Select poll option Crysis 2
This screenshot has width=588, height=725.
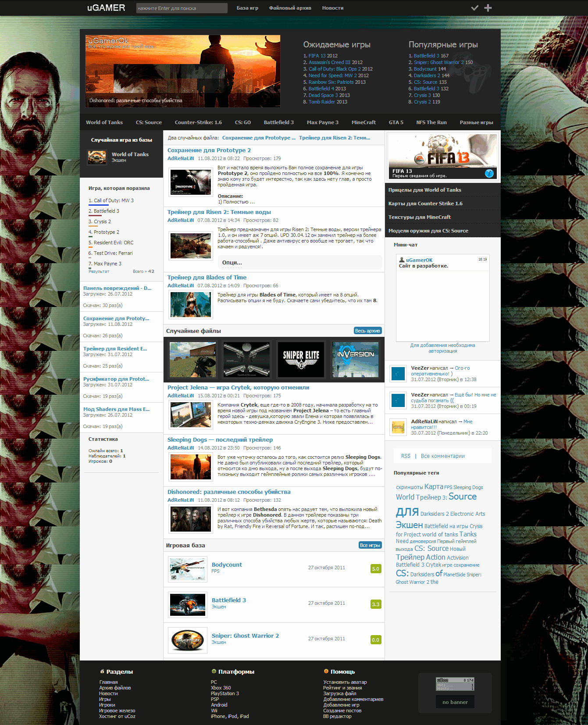(102, 221)
